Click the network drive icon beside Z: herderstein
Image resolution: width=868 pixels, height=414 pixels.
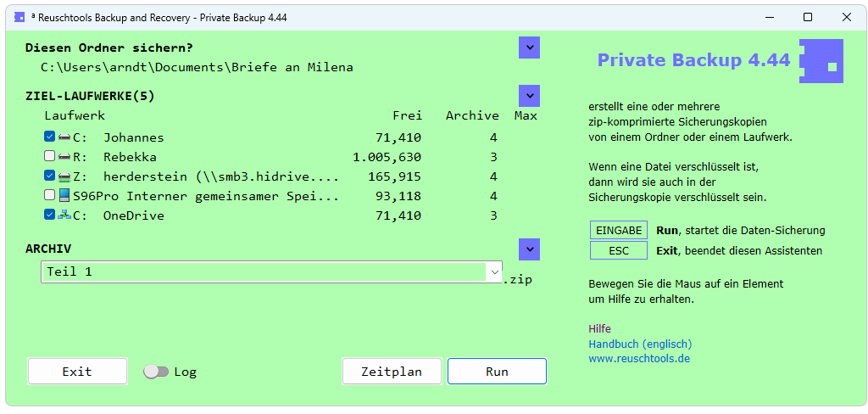(64, 176)
